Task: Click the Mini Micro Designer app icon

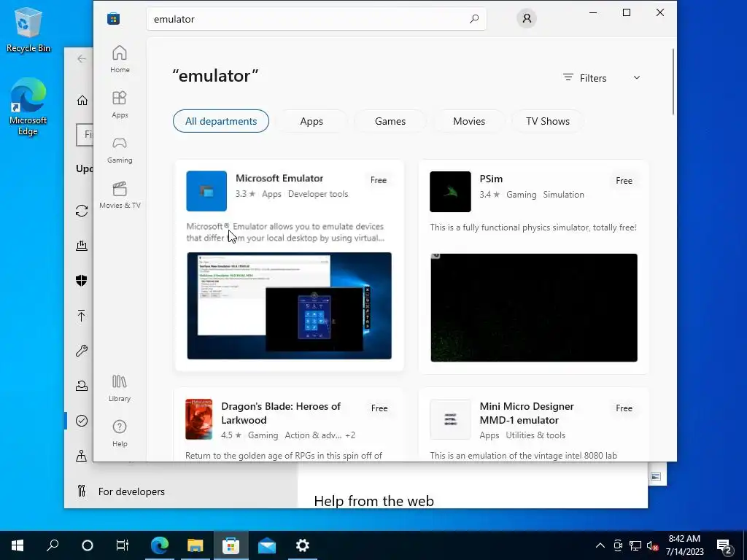Action: tap(450, 419)
